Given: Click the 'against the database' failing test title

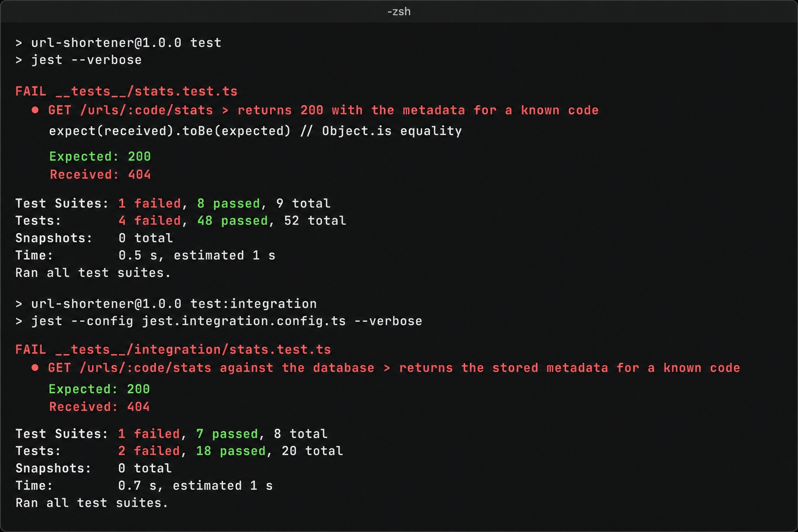Looking at the screenshot, I should coord(385,368).
